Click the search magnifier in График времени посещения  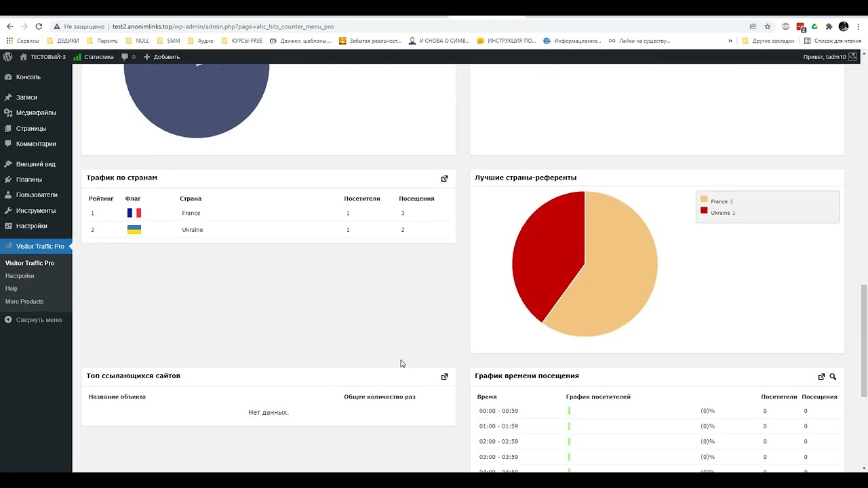coord(833,377)
